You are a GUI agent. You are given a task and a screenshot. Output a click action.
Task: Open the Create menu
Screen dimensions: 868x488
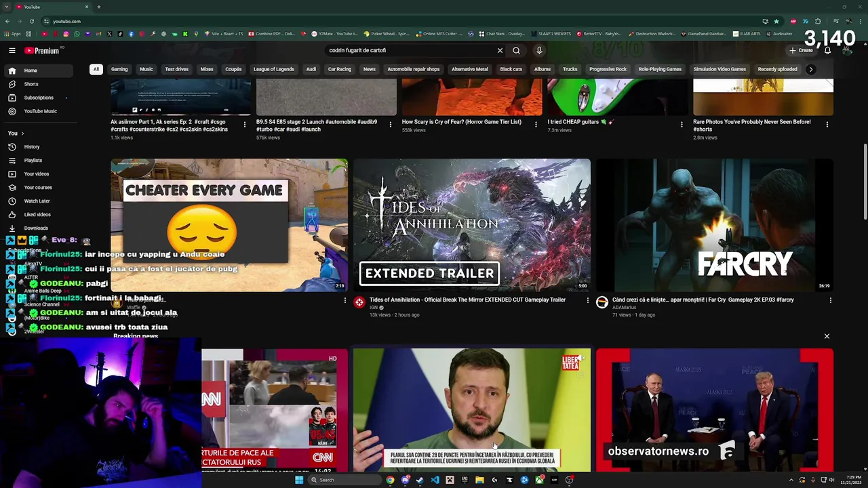click(x=801, y=50)
